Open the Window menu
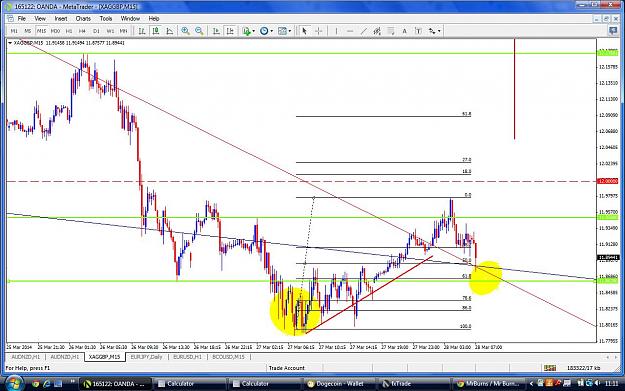625x391 pixels. (x=130, y=18)
